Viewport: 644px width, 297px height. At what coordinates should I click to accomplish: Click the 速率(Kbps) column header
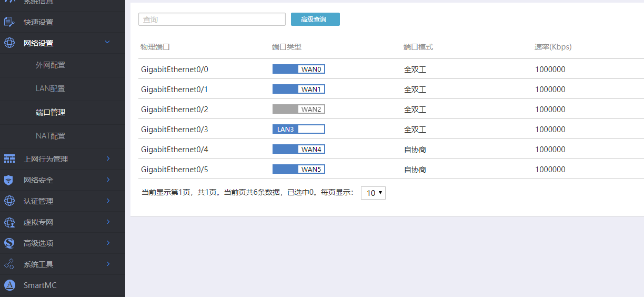553,47
